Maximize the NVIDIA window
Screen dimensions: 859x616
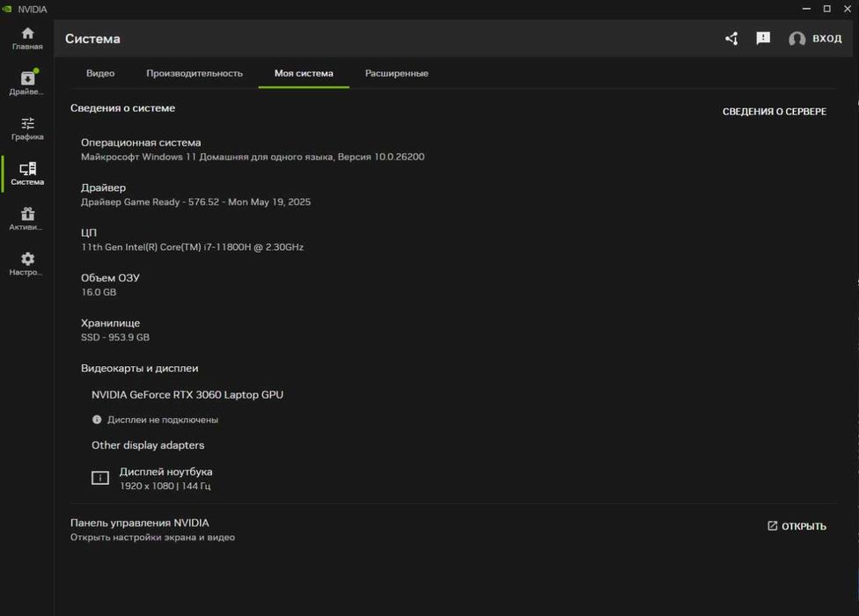pos(827,9)
